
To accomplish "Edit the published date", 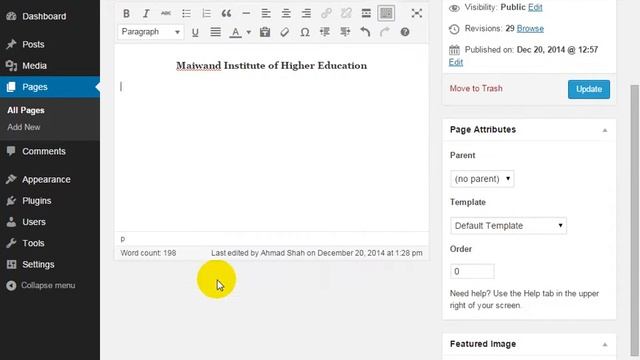I will (x=456, y=62).
